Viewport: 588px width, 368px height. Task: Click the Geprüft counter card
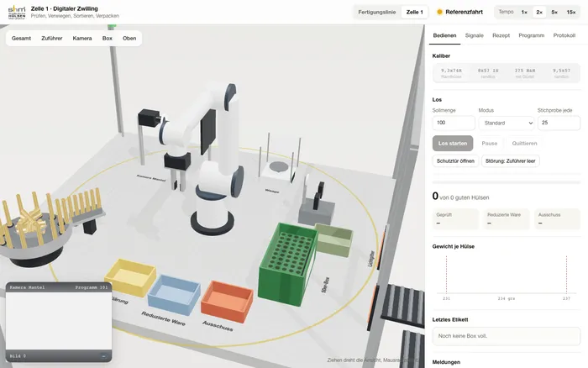(455, 219)
